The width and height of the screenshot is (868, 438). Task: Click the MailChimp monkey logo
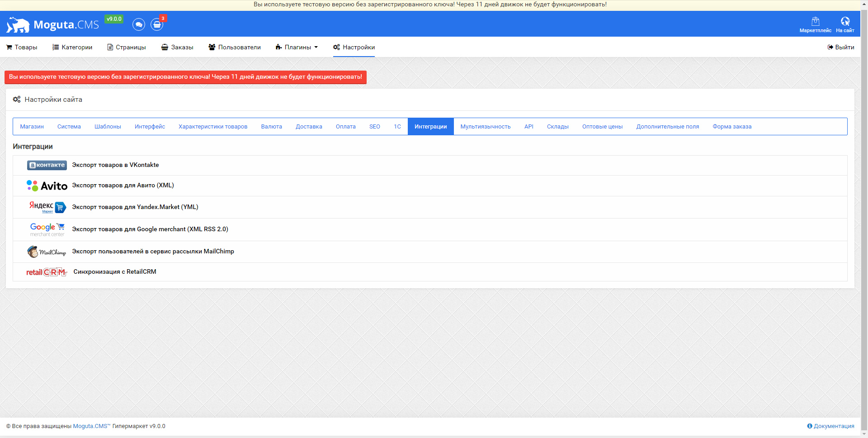(47, 252)
